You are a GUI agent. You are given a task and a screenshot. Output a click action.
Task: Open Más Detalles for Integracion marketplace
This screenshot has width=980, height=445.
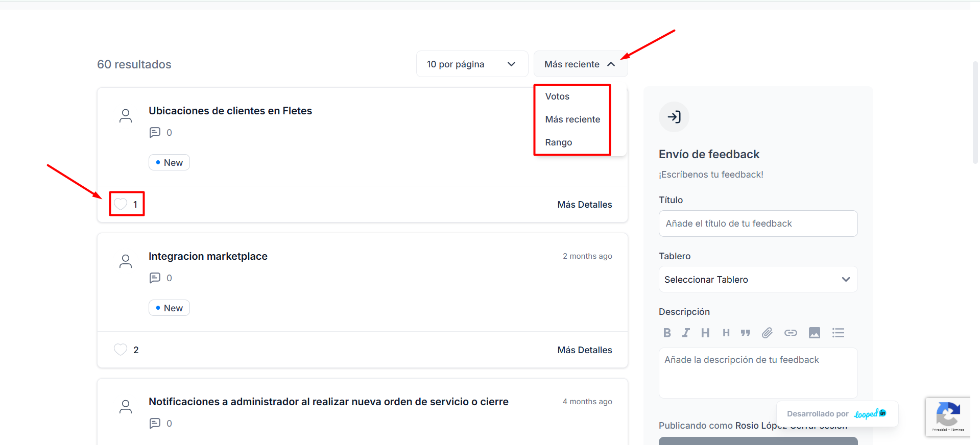tap(584, 350)
